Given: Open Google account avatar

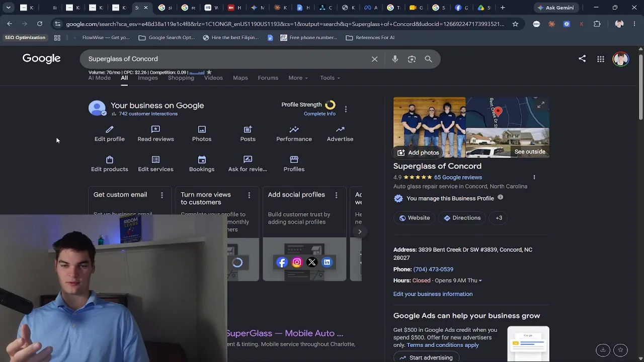Looking at the screenshot, I should click(x=621, y=59).
